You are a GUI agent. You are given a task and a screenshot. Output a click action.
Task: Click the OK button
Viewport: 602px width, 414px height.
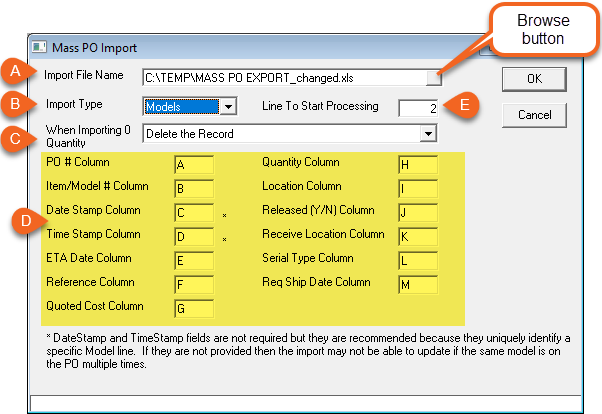pos(534,79)
